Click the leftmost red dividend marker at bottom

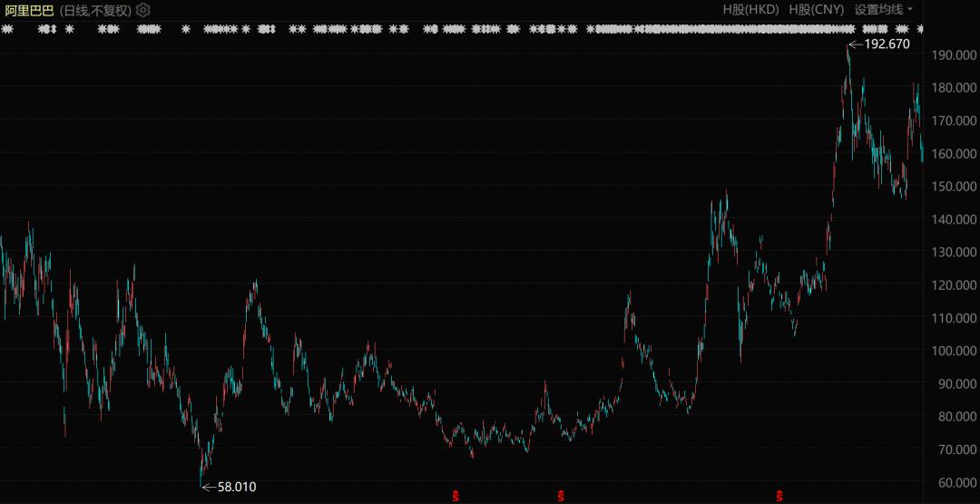tap(456, 496)
